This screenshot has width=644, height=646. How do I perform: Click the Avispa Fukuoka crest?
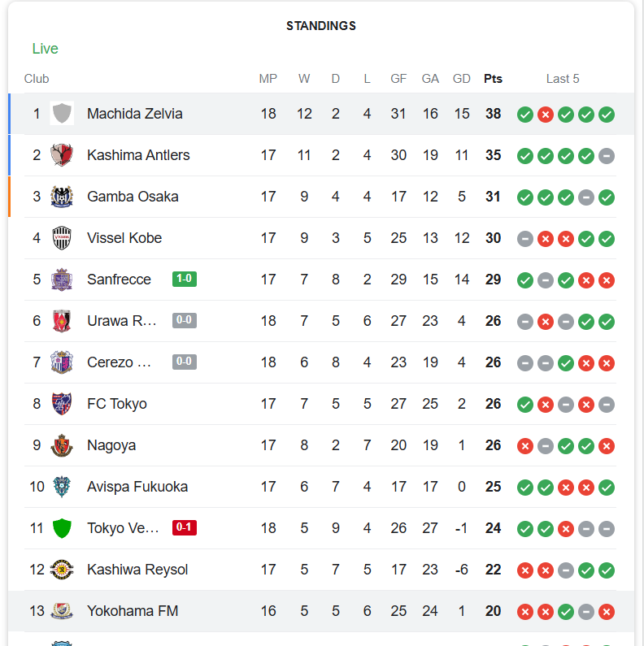[x=62, y=487]
